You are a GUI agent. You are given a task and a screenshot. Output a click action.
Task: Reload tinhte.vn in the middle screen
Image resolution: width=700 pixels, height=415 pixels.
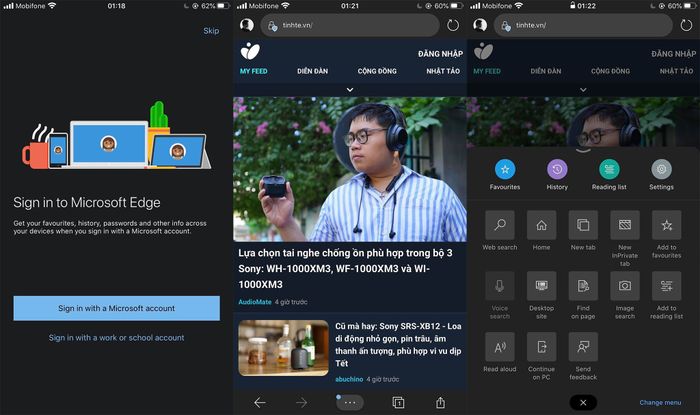(453, 25)
